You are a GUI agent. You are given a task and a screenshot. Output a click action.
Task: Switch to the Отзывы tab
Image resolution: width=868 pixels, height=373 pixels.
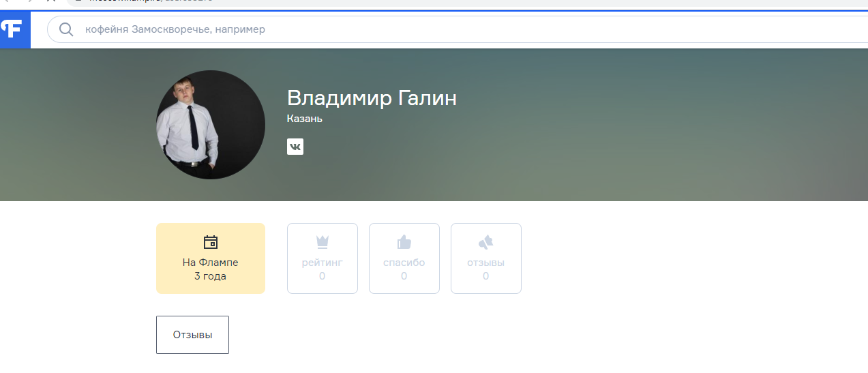tap(192, 335)
